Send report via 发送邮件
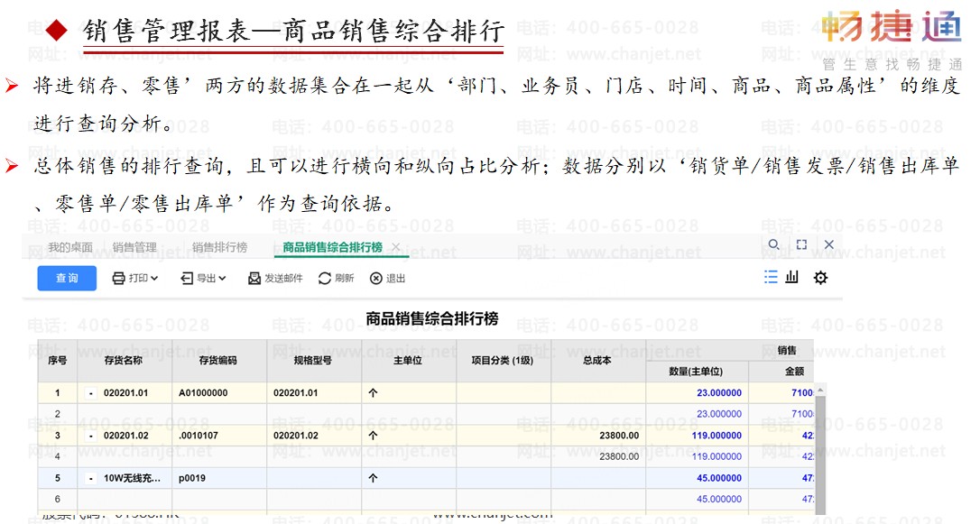Viewport: 980px width, 524px height. click(x=275, y=278)
